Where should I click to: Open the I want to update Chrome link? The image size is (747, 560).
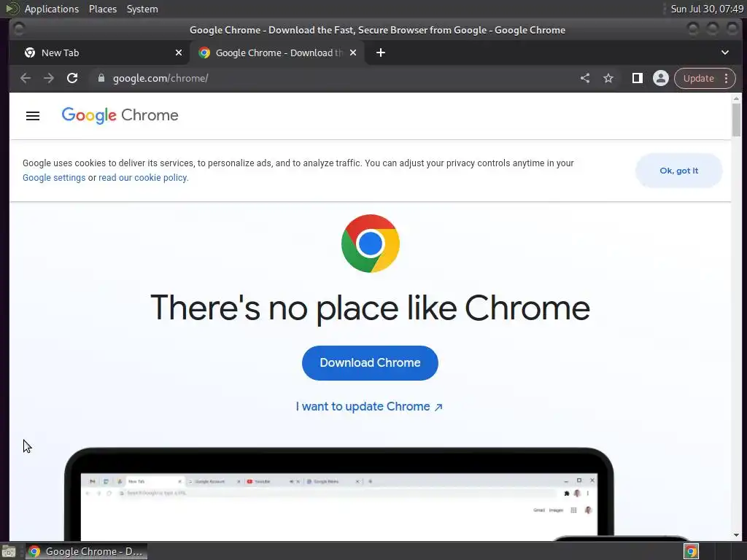(369, 407)
